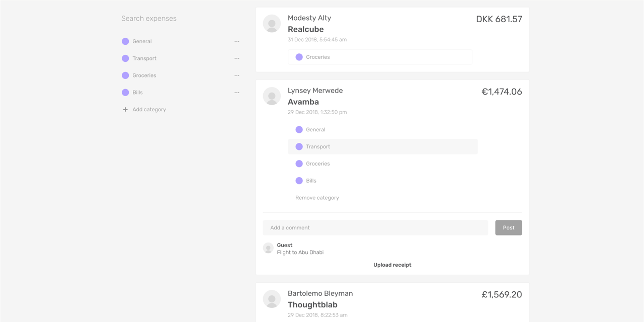Click Upload receipt link

click(x=392, y=265)
